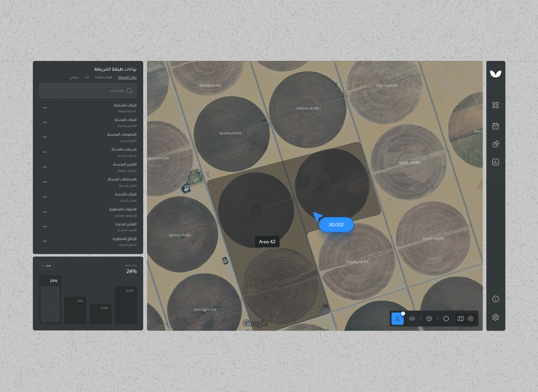Open the dashboard grid icon in right sidebar
Viewport: 538px width, 392px height.
496,105
